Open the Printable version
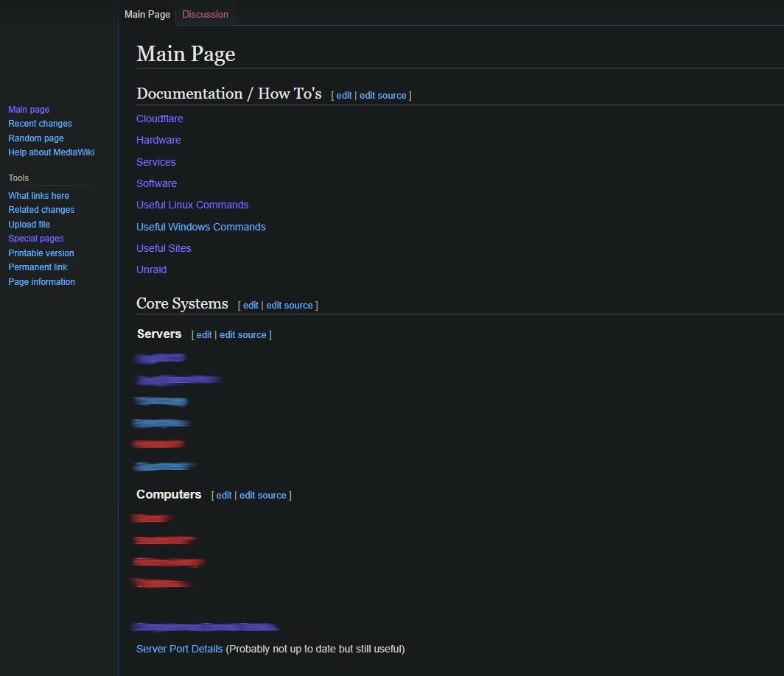This screenshot has width=784, height=676. point(41,253)
